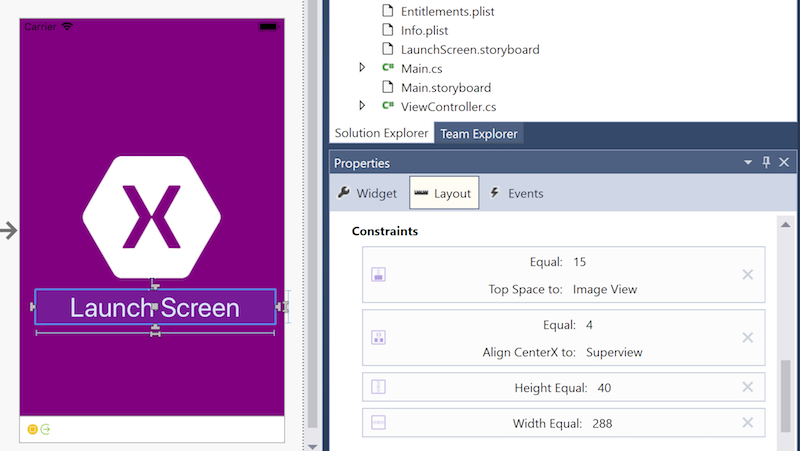This screenshot has height=451, width=800.
Task: Open the Info.plist file
Action: point(424,31)
